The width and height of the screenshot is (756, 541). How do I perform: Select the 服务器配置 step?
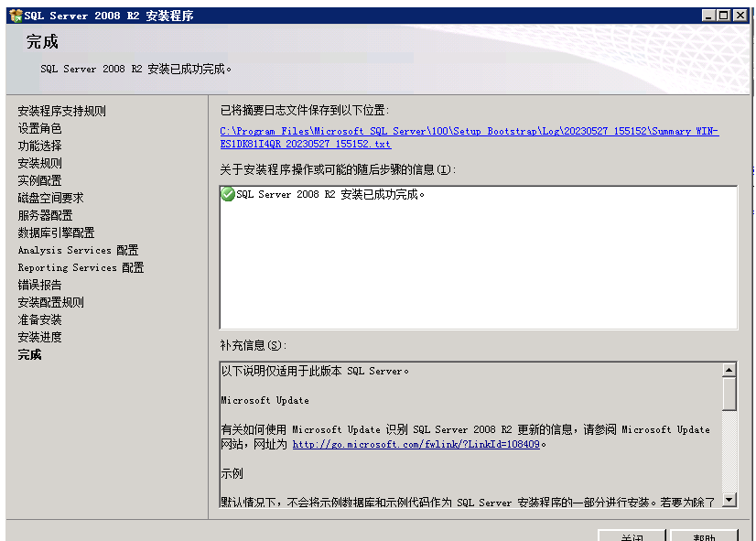[x=45, y=215]
